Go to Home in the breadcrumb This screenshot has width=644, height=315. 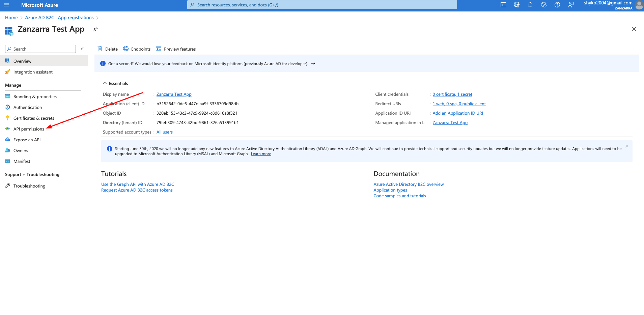11,18
